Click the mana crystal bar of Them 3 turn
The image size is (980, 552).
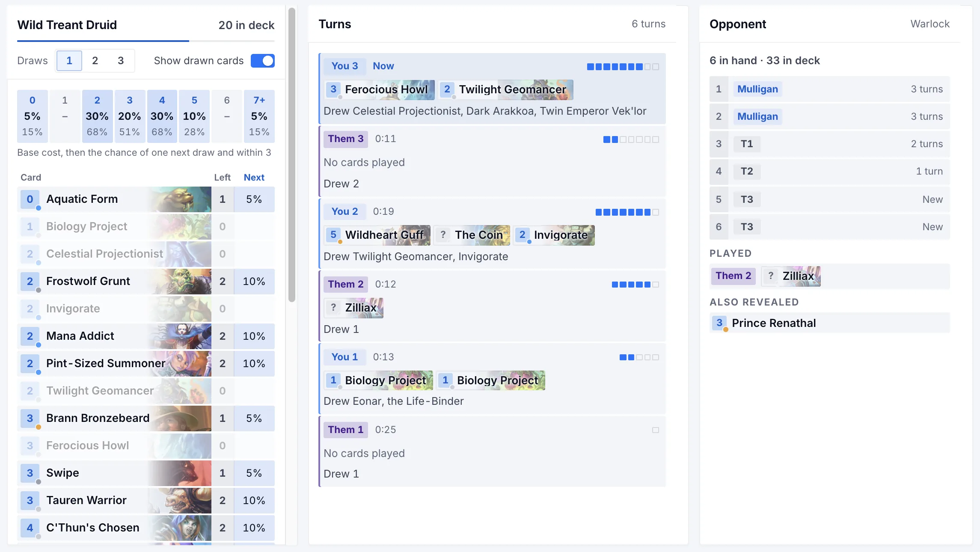[x=631, y=139]
